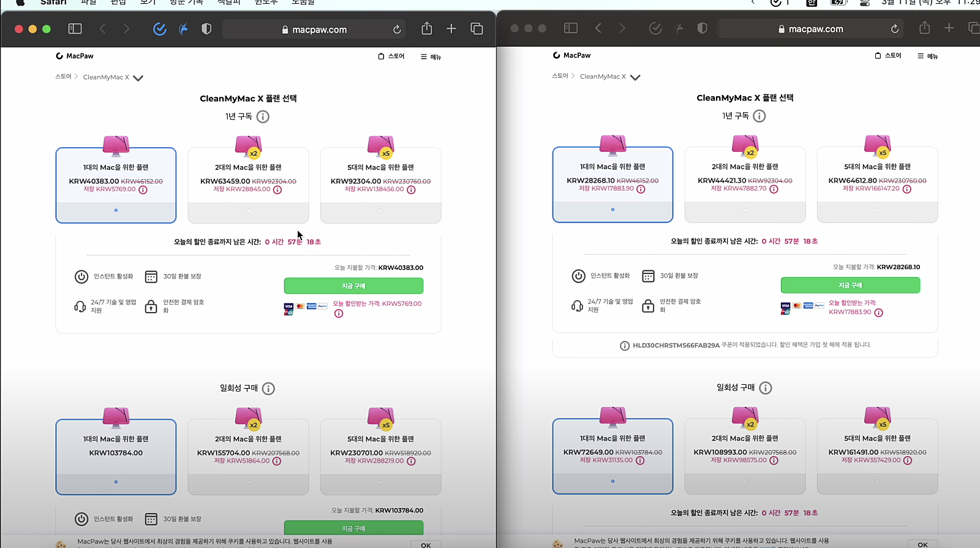The image size is (980, 548).
Task: Select 1 Mac plan KRW28268.10 in right window
Action: [x=612, y=185]
